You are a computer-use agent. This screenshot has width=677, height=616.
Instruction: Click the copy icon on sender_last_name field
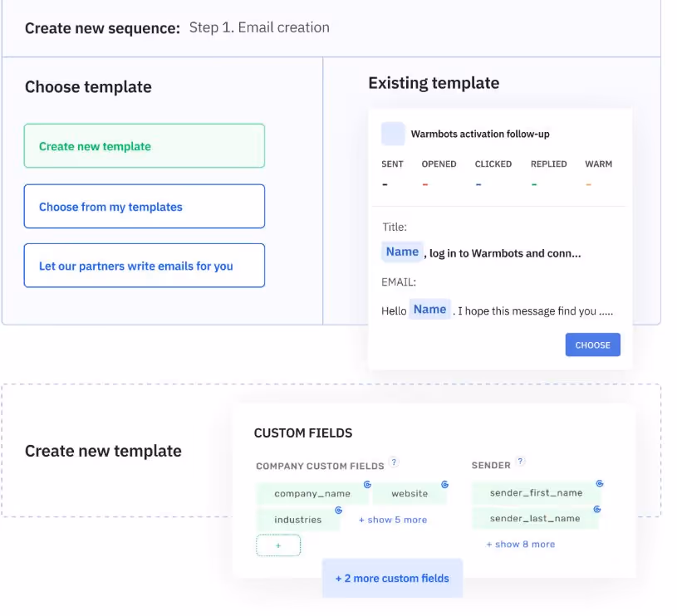tap(596, 510)
